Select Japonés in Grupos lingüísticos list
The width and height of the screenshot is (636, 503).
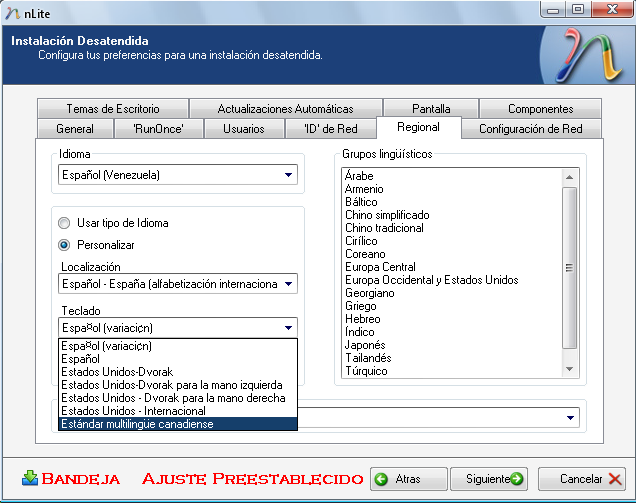click(x=367, y=345)
